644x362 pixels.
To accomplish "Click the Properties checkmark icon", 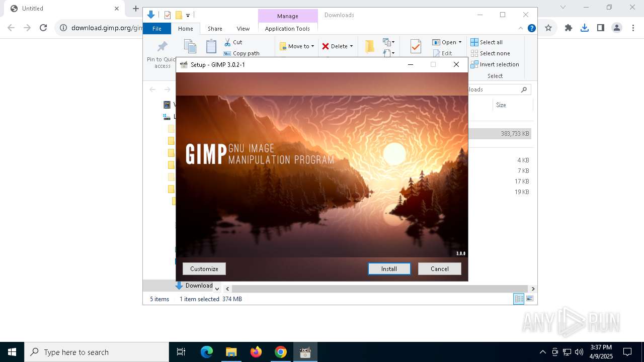I will (416, 47).
